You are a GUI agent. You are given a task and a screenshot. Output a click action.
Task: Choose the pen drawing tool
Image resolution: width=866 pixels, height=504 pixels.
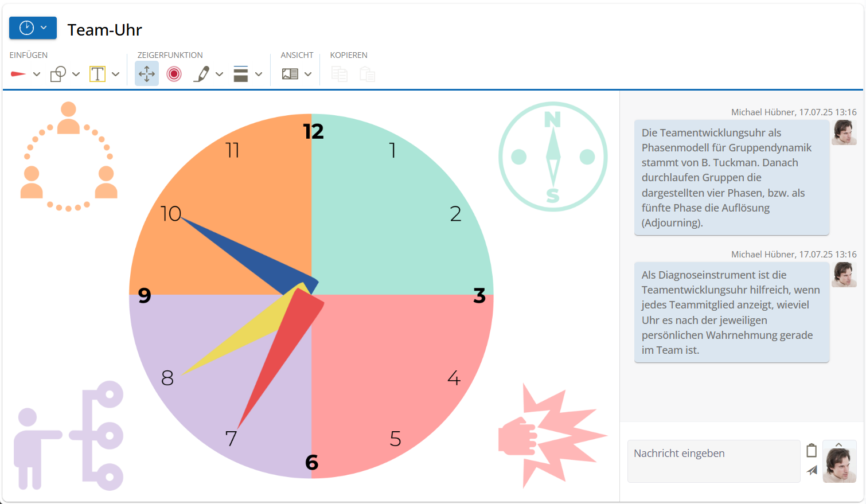pyautogui.click(x=201, y=74)
